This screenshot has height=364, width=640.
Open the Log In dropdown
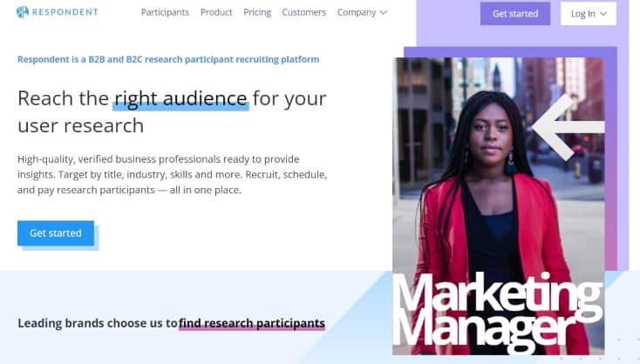pyautogui.click(x=589, y=13)
